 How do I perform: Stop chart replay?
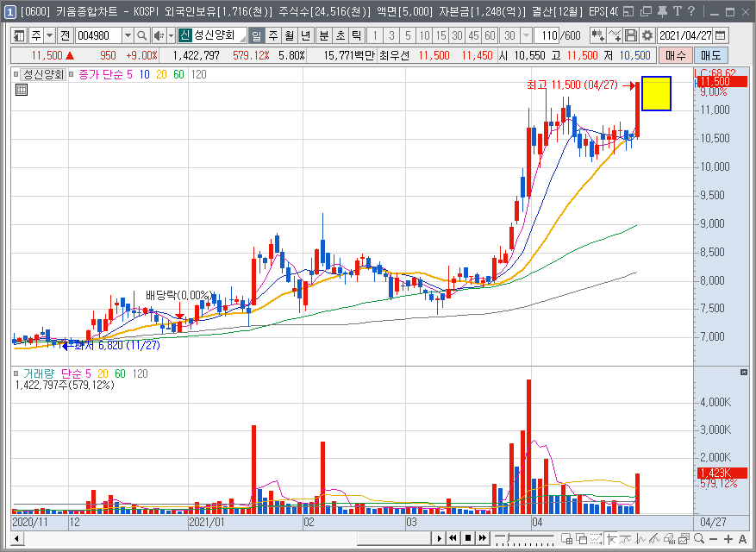[467, 538]
